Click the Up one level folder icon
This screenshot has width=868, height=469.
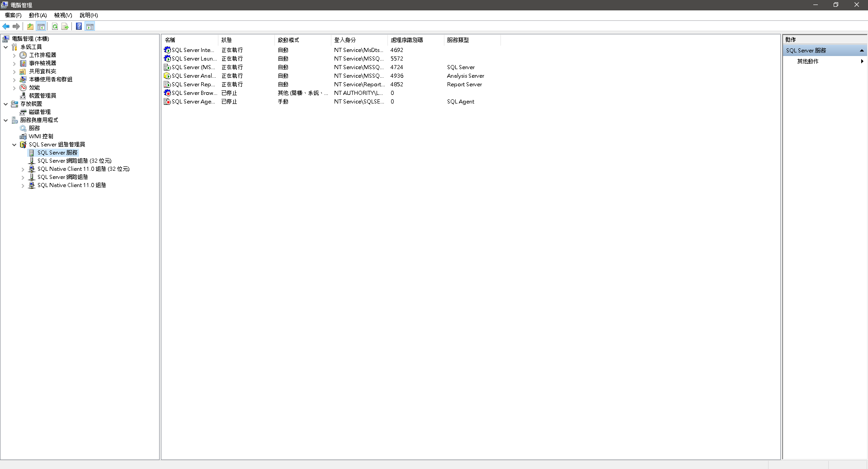(x=30, y=26)
